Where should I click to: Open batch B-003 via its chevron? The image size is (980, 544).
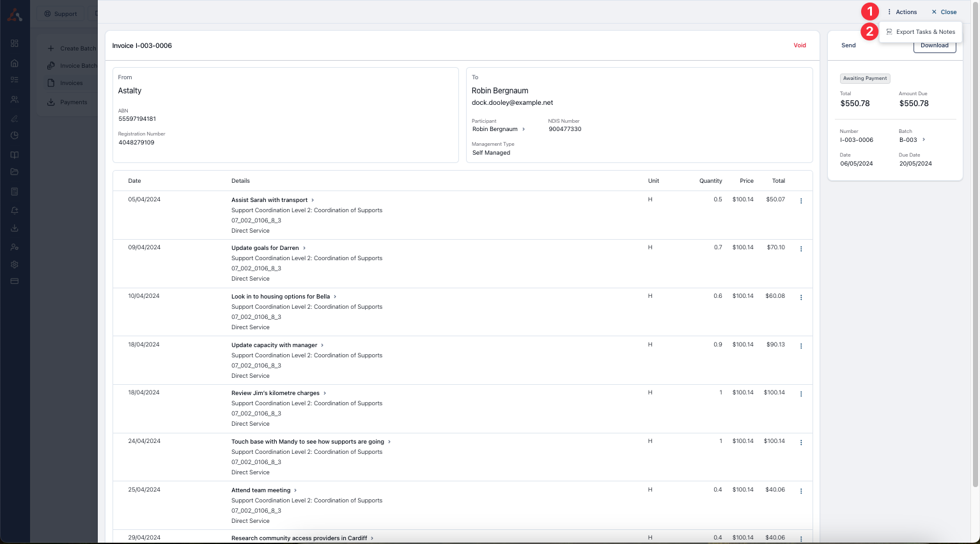[x=924, y=139]
